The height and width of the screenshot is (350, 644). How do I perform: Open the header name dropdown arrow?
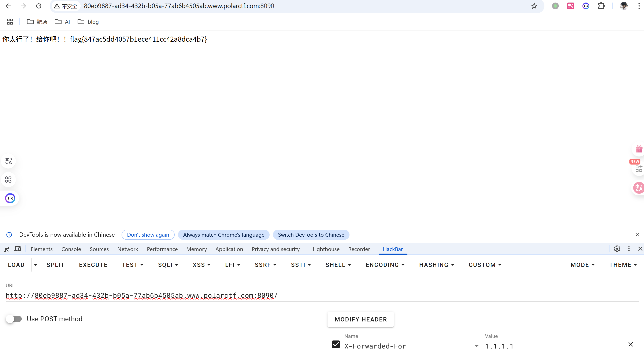(477, 346)
